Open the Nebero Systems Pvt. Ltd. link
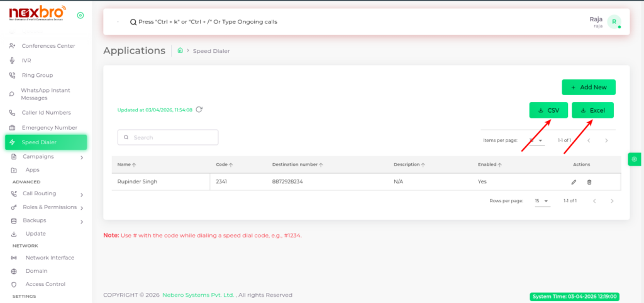 click(198, 295)
